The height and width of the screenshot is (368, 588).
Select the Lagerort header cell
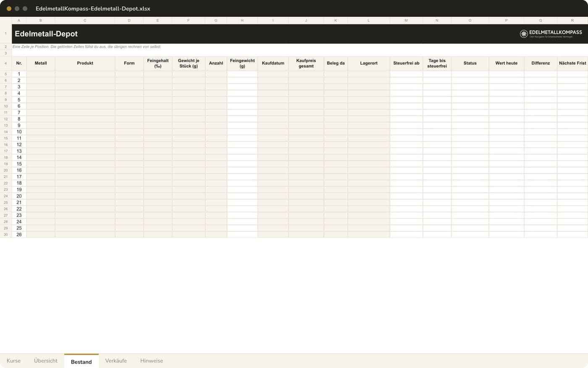click(x=369, y=63)
